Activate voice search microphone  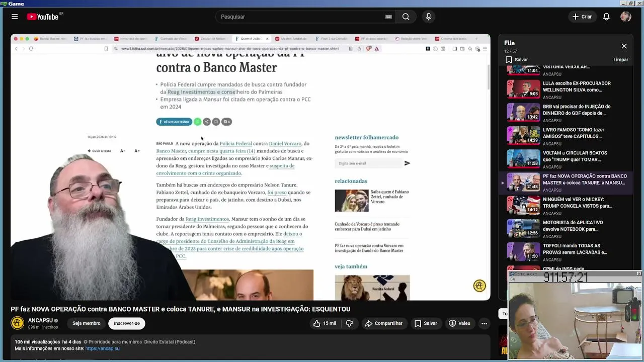(x=429, y=17)
